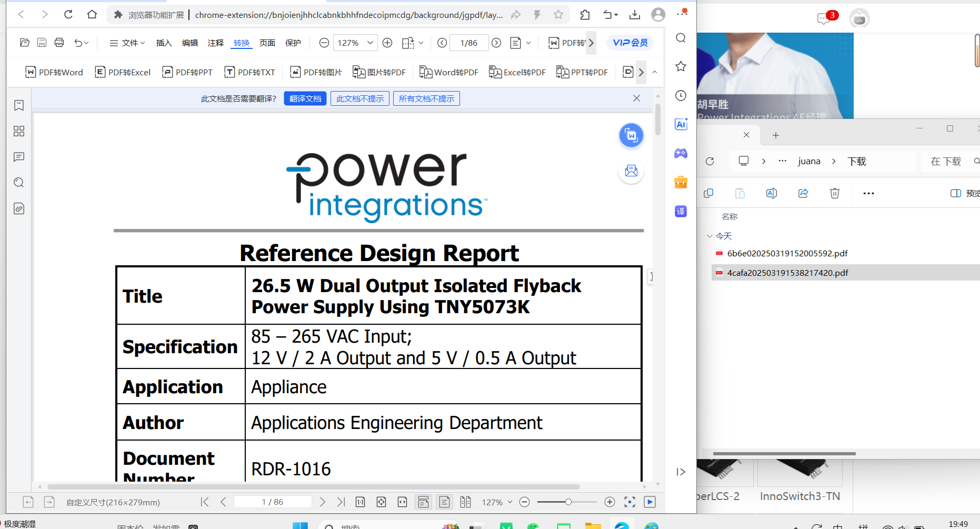
Task: Click the 此文档不提示 button
Action: pyautogui.click(x=360, y=98)
